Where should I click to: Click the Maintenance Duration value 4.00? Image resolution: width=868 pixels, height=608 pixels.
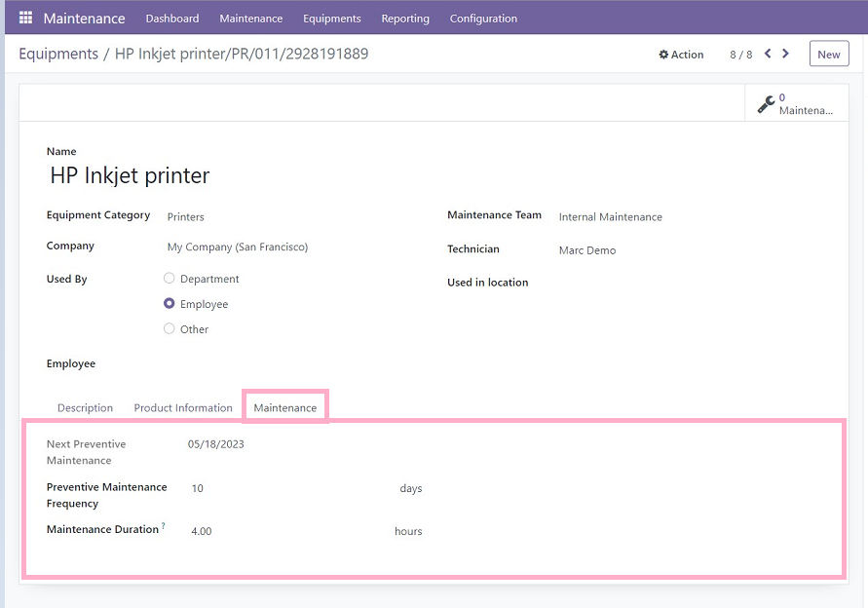pyautogui.click(x=202, y=531)
